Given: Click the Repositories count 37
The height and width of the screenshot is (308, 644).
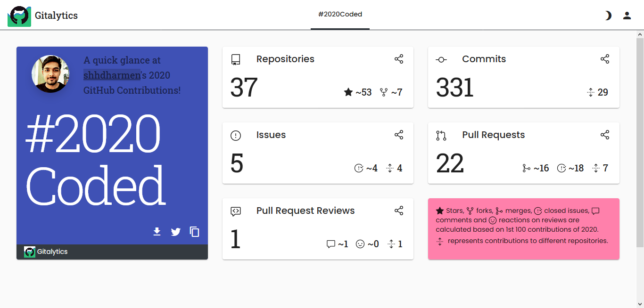Looking at the screenshot, I should pyautogui.click(x=244, y=88).
